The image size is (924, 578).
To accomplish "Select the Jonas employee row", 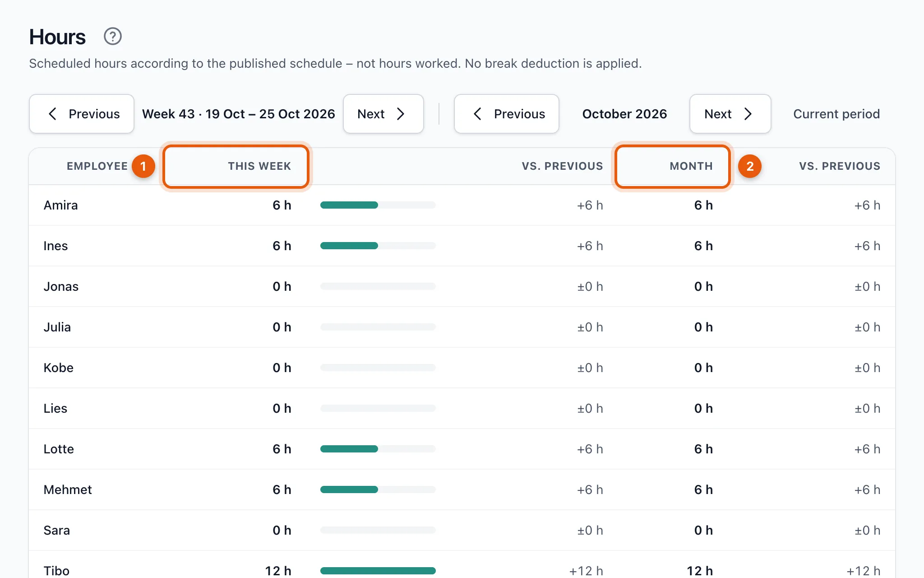I will [462, 286].
